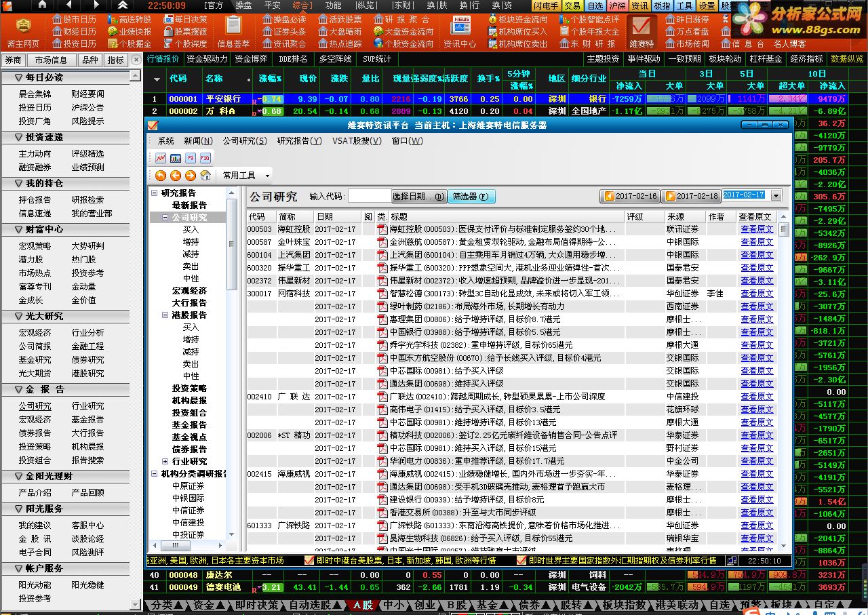Image resolution: width=868 pixels, height=615 pixels.
Task: Collapse the 投资速递 sidebar section
Action: (x=18, y=137)
